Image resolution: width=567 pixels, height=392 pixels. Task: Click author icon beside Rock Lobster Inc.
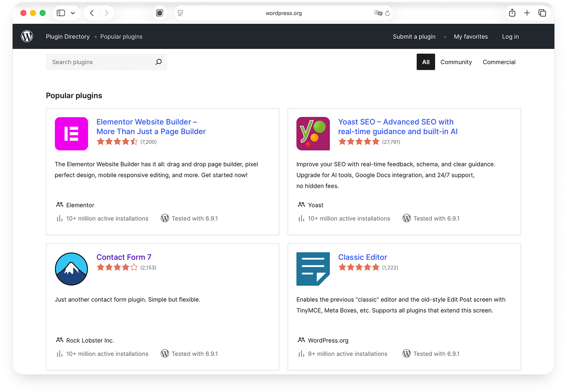coord(60,340)
